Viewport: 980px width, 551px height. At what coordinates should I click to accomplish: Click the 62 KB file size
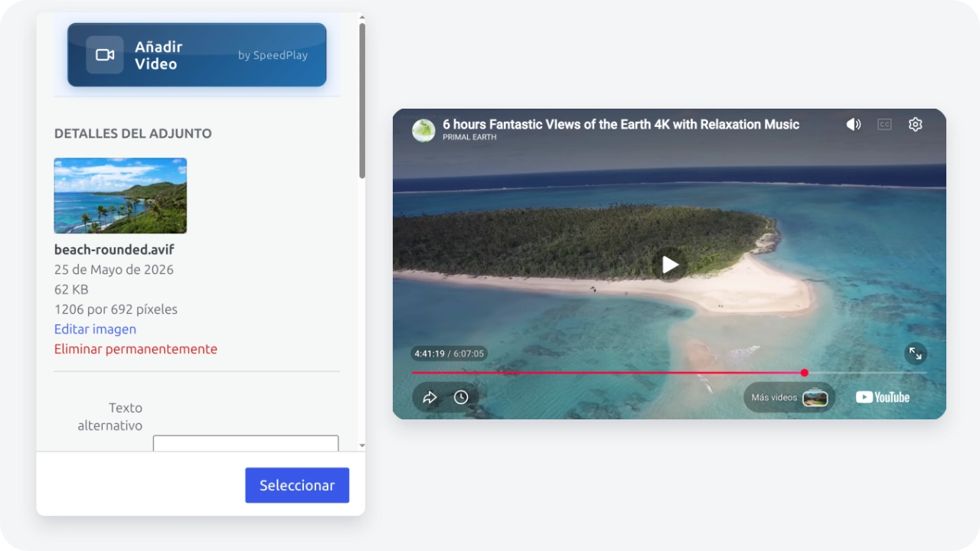click(71, 289)
